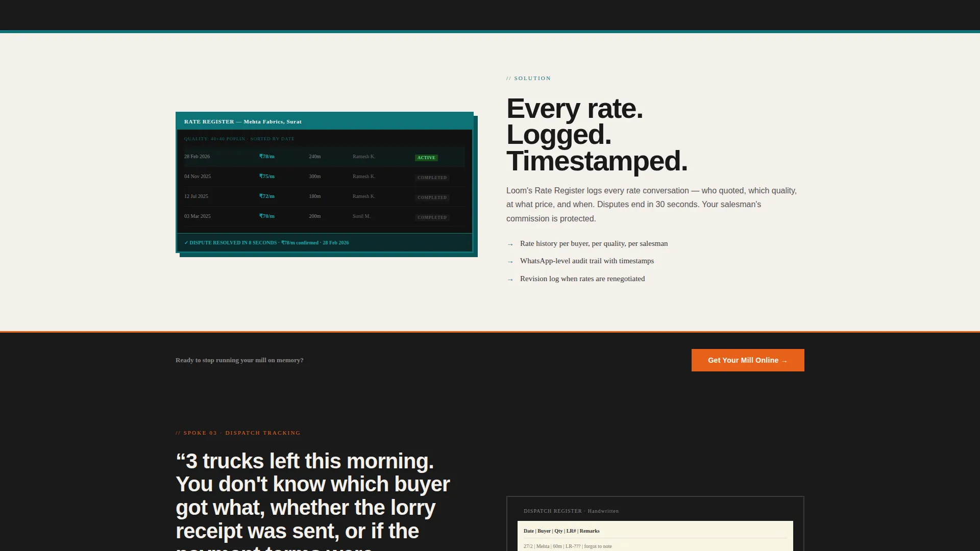The width and height of the screenshot is (980, 551).
Task: Click the arrow beside WhatsApp-level audit trail
Action: (x=510, y=262)
